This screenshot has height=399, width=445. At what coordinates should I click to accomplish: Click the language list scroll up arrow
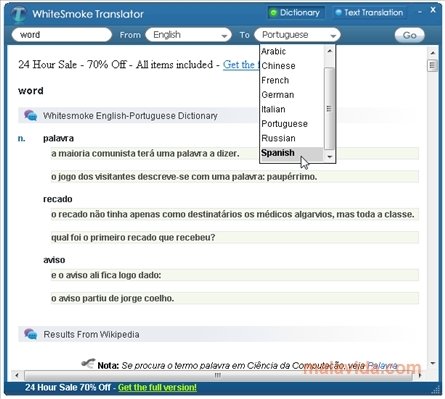[329, 51]
